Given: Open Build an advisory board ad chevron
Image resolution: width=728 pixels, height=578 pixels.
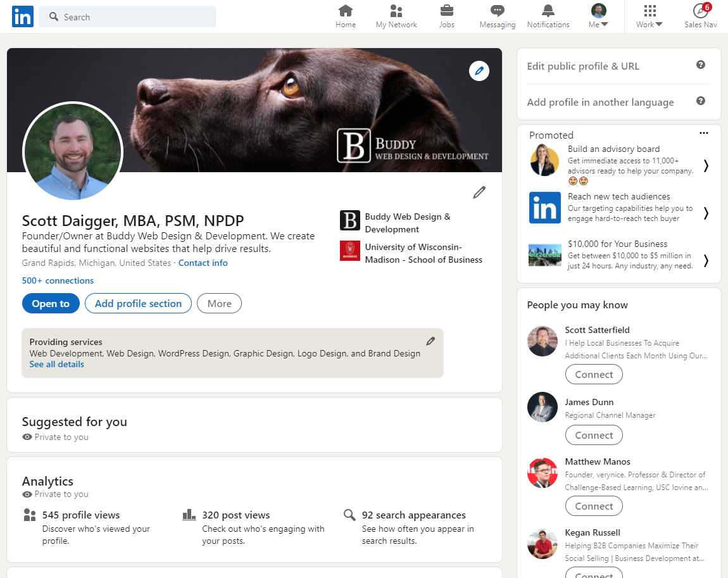Looking at the screenshot, I should point(706,166).
